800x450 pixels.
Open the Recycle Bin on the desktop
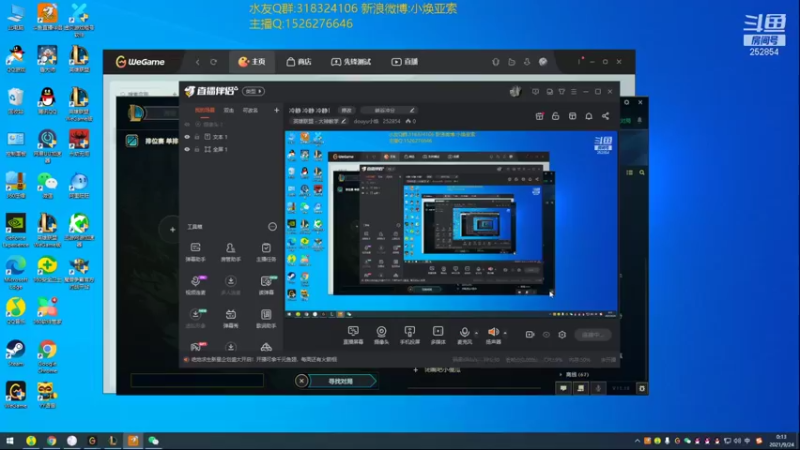point(15,101)
